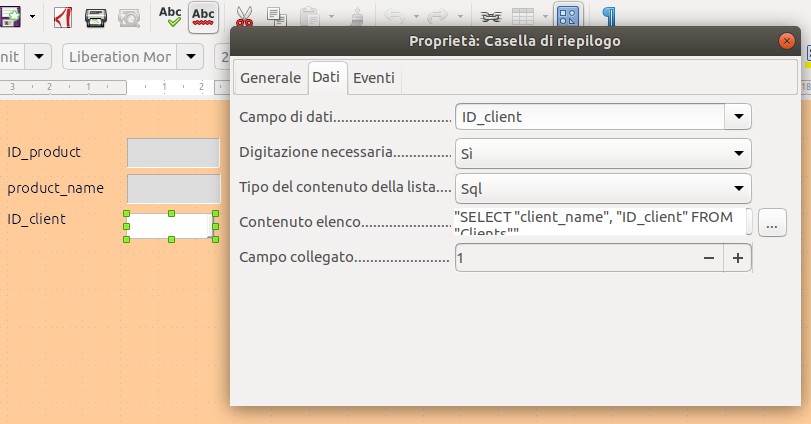The image size is (811, 424).
Task: Switch to the Generale tab
Action: point(270,78)
